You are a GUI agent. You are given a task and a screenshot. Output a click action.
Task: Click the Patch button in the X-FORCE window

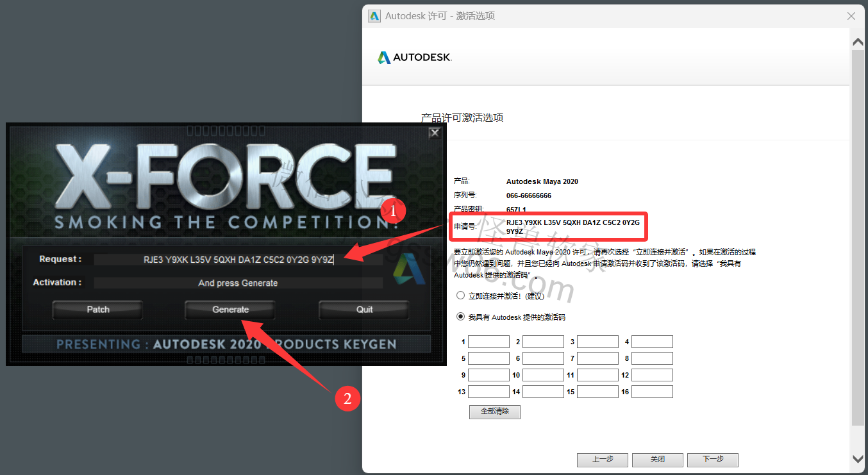coord(98,310)
